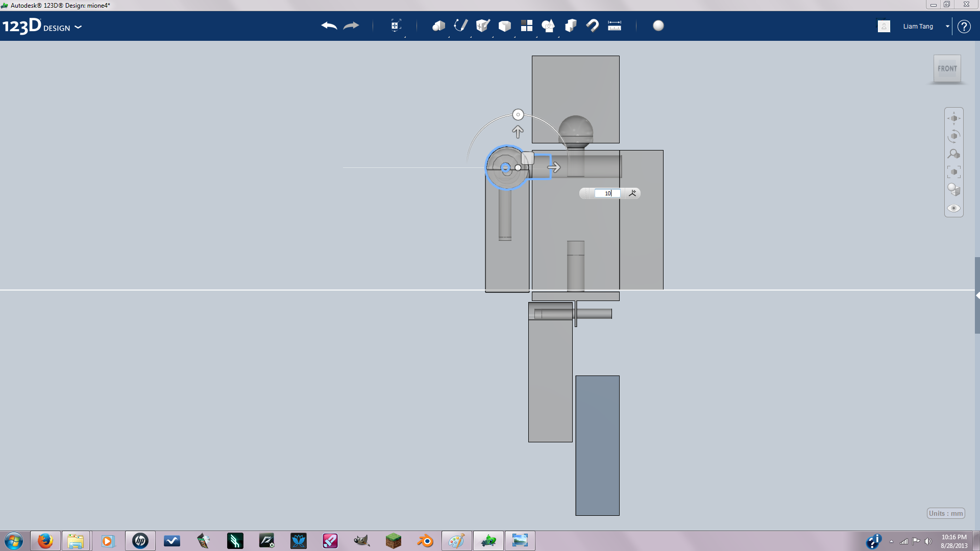Click the user avatar icon
The height and width of the screenshot is (551, 980).
click(884, 26)
